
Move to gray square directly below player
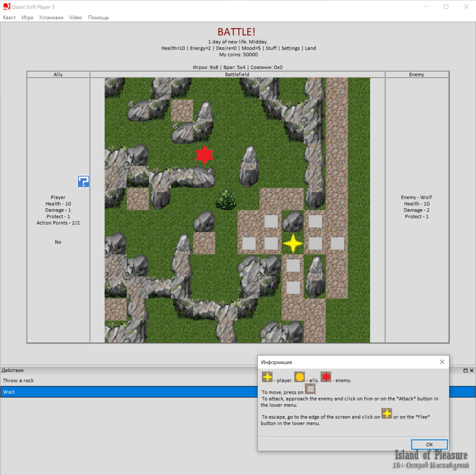click(293, 265)
